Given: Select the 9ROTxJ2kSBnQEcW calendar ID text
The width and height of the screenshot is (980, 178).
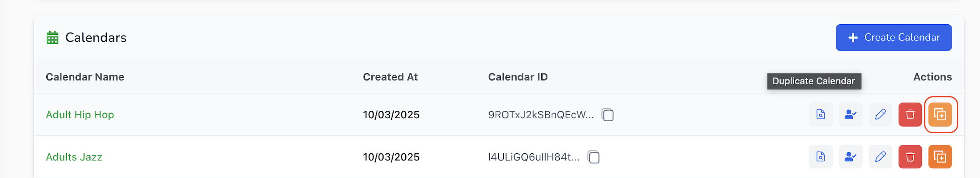Looking at the screenshot, I should pyautogui.click(x=541, y=115).
